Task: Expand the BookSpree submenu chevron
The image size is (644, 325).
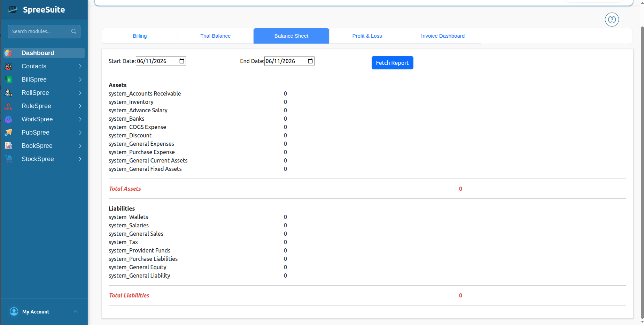Action: [80, 146]
